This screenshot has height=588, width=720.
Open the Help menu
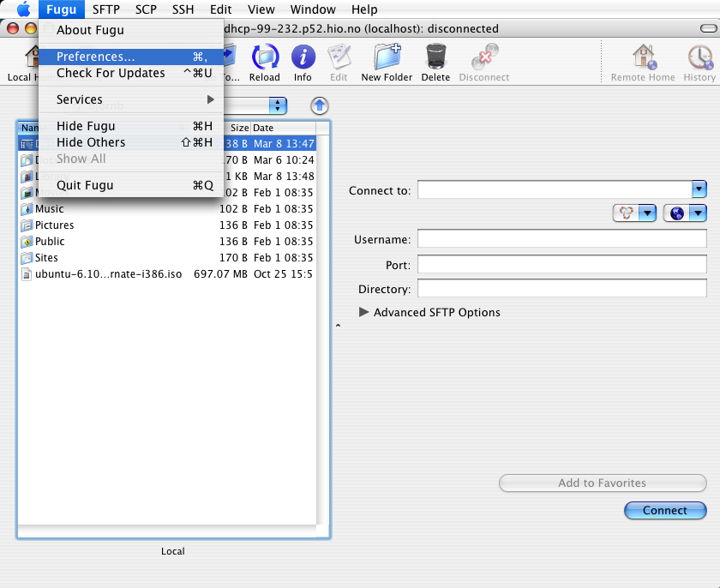pyautogui.click(x=364, y=9)
